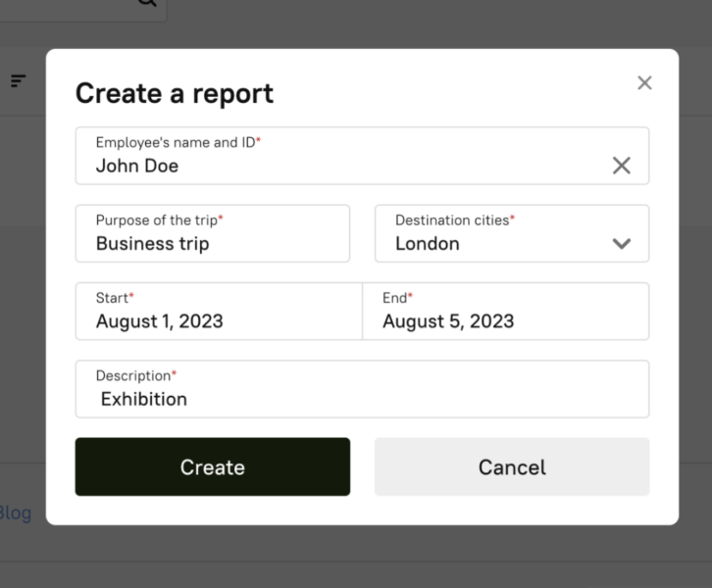Click the 'John Doe' name text
The height and width of the screenshot is (588, 712).
tap(137, 166)
